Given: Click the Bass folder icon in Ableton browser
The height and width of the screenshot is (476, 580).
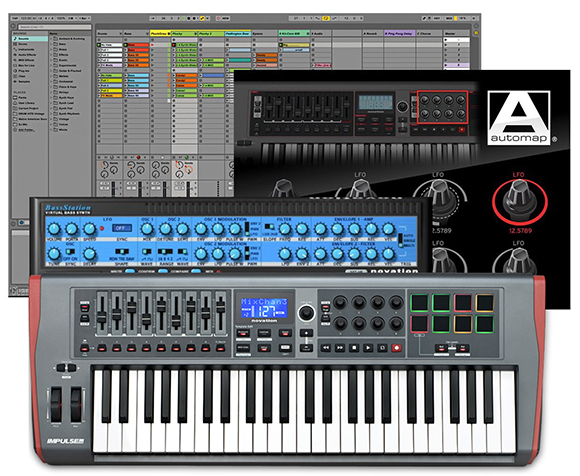Looking at the screenshot, I should pyautogui.click(x=55, y=44).
